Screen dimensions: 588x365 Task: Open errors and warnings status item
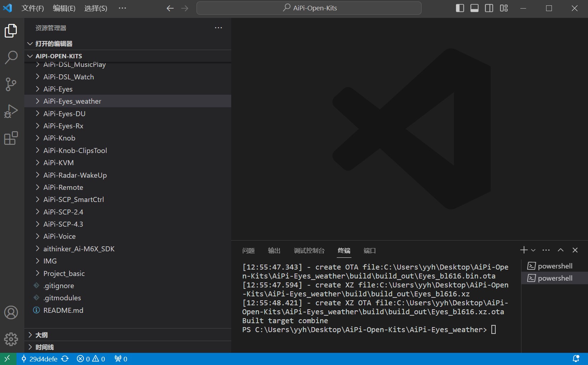(91, 359)
